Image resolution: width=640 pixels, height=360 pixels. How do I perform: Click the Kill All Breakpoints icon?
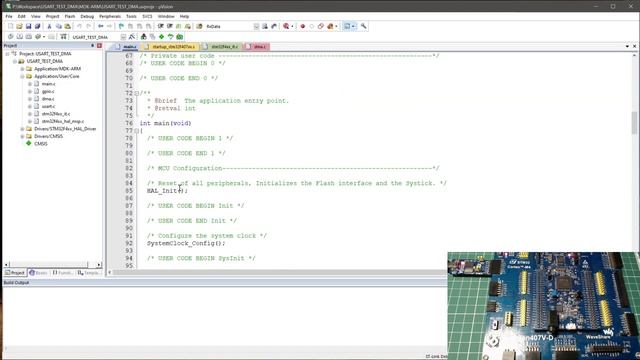330,26
